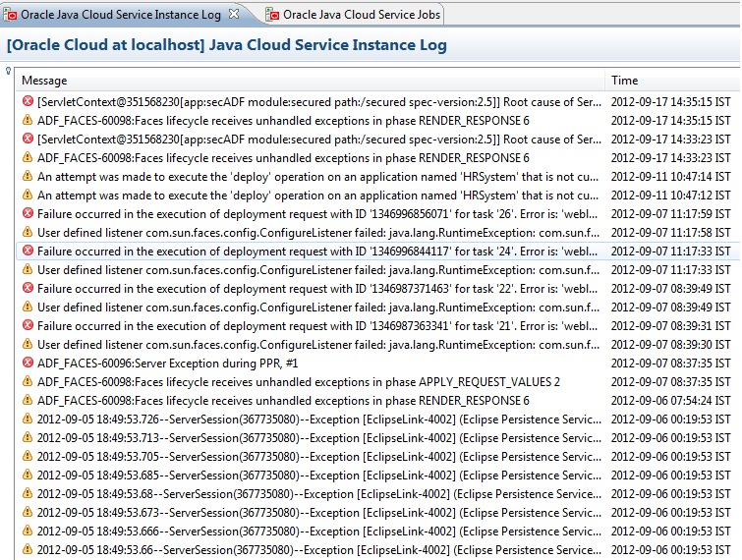Click the Oracle icon on the Jobs tab
Screen dimensions: 742x560
pyautogui.click(x=272, y=15)
